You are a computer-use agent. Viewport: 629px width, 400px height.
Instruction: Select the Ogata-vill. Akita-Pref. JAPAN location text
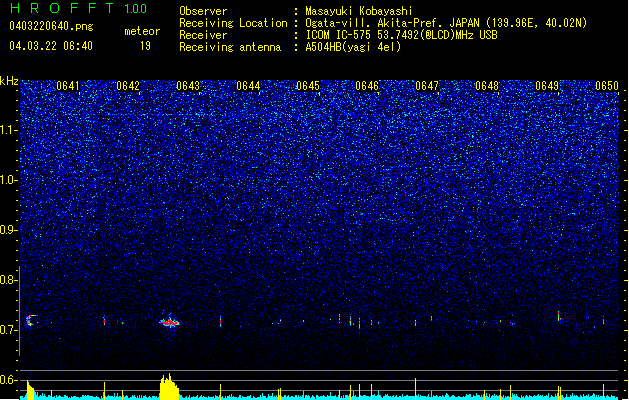point(446,23)
